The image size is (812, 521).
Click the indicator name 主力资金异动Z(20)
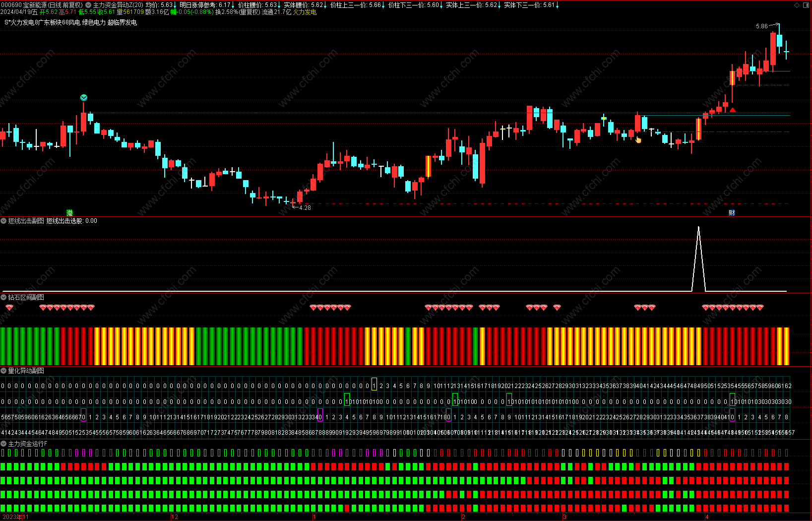point(118,5)
